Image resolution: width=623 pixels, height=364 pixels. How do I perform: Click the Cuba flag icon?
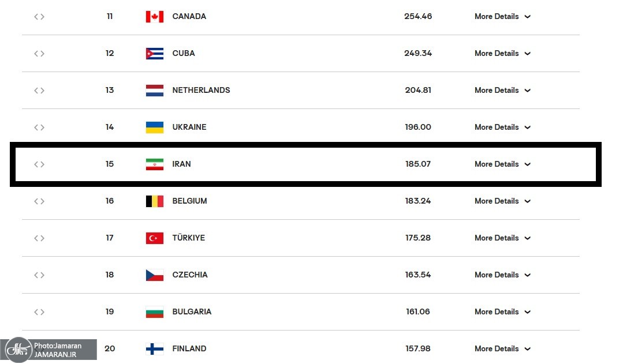point(154,54)
